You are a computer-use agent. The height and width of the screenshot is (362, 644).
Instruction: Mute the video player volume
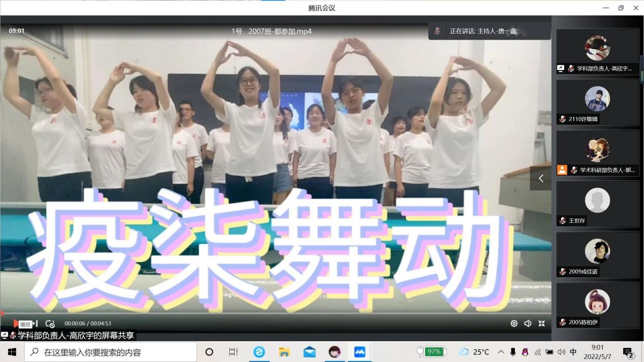coord(528,323)
